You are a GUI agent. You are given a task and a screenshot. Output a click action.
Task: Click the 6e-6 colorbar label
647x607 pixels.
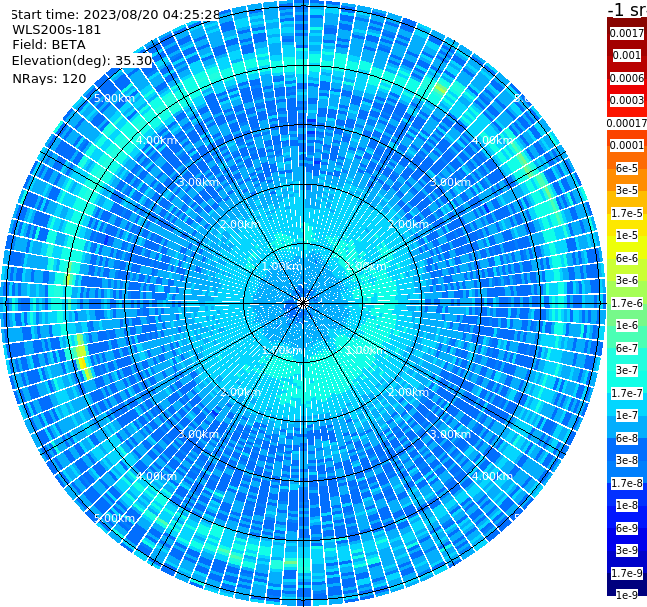point(627,258)
